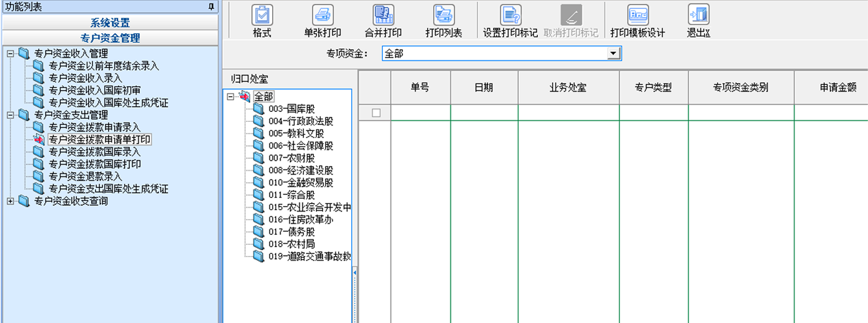Click the 格式 toolbar icon
Image resolution: width=868 pixels, height=323 pixels.
tap(262, 15)
